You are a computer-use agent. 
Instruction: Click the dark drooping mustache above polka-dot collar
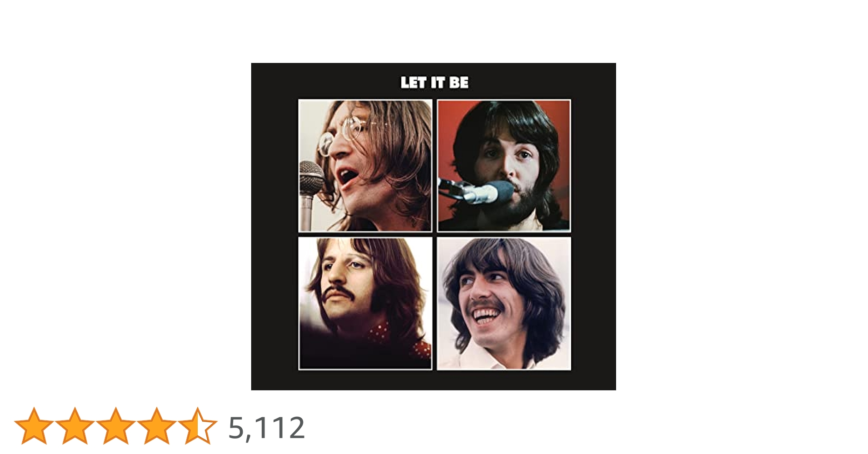tap(339, 293)
